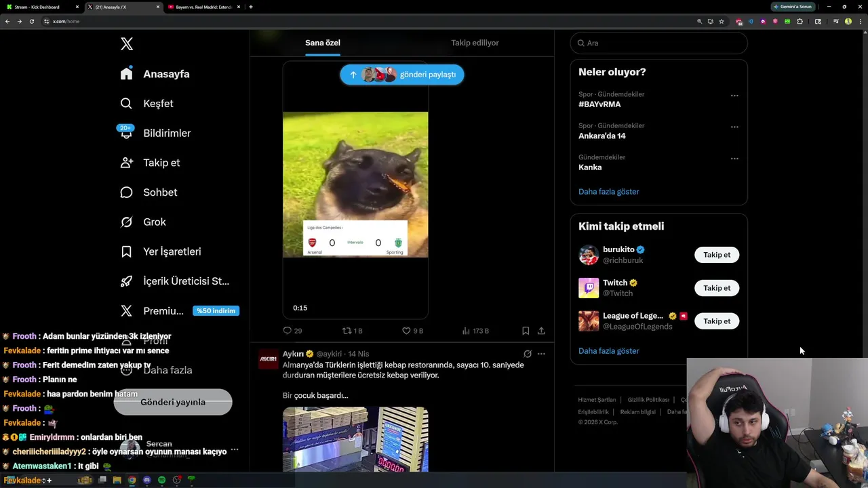Open more options for #BAYvRMA trend
This screenshot has width=868, height=488.
point(734,96)
